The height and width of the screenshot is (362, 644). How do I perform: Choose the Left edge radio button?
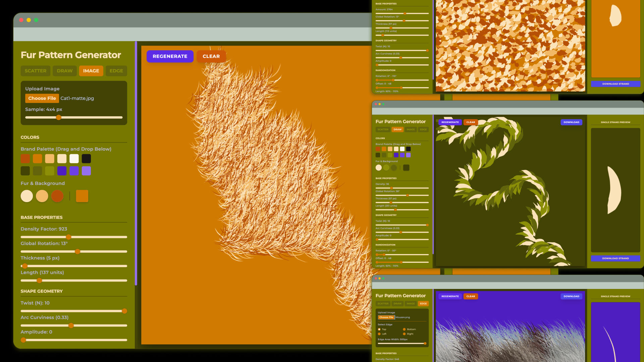[x=379, y=334]
